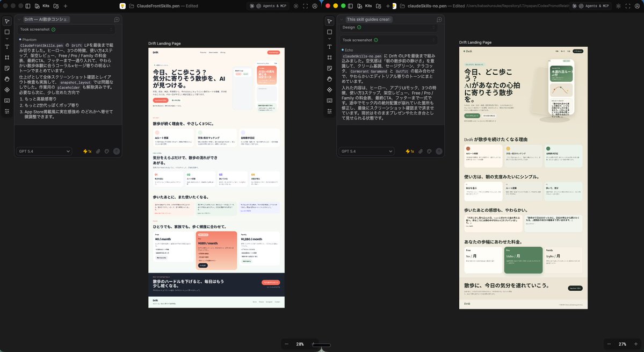Collapse 'This skill guides' chat header chevron
This screenshot has height=352, width=644.
pos(341,19)
